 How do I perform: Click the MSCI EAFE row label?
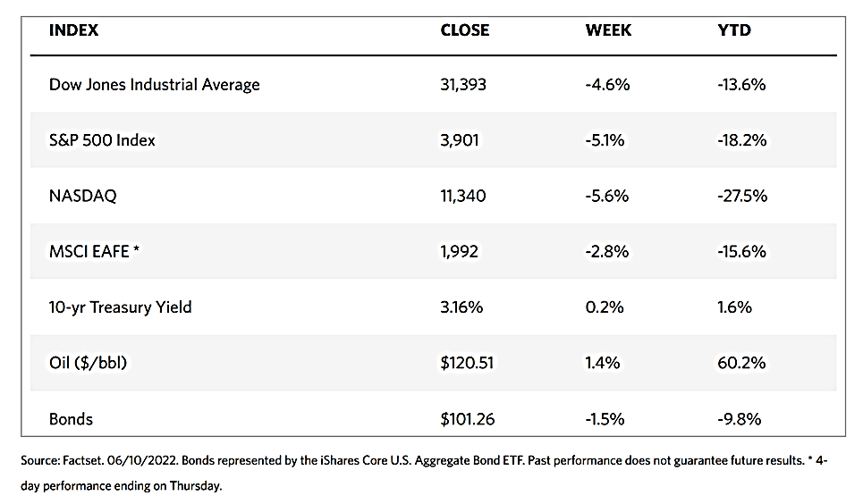[x=94, y=251]
